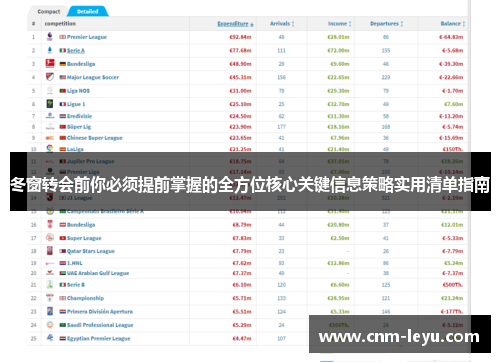This screenshot has width=500, height=362.
Task: Click the Liga NOS logo icon
Action: pos(50,91)
